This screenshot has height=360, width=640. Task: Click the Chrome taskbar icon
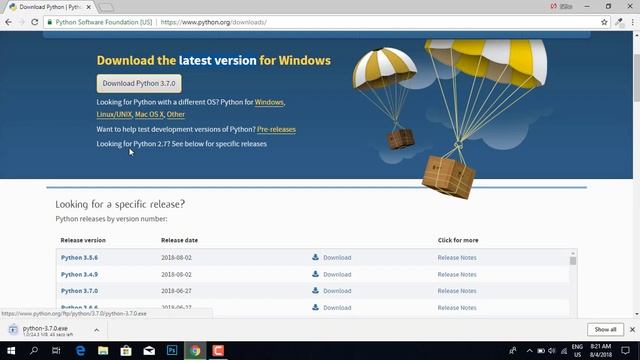[x=196, y=351]
